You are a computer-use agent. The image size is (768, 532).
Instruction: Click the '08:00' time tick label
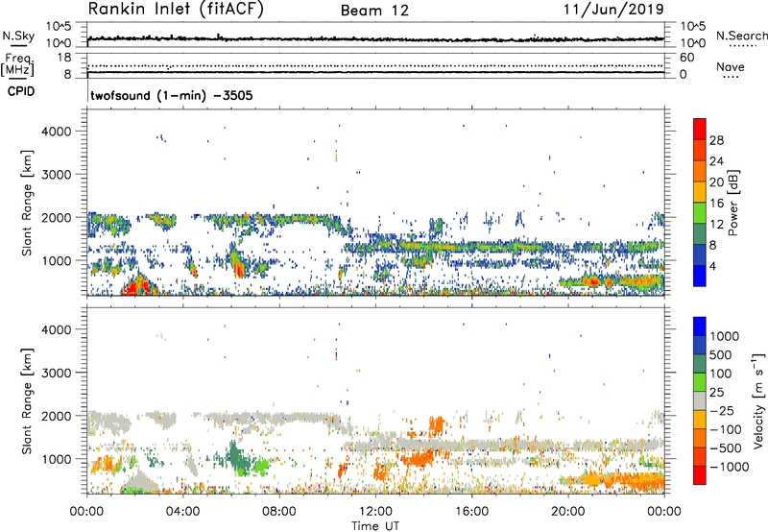click(278, 512)
